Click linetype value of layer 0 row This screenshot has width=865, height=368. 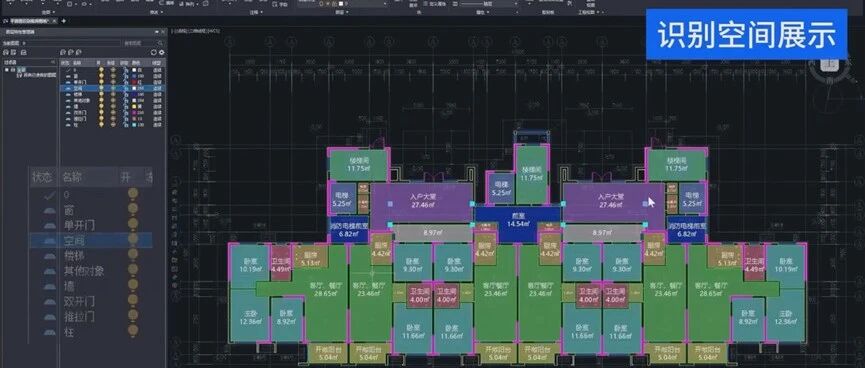[x=157, y=70]
